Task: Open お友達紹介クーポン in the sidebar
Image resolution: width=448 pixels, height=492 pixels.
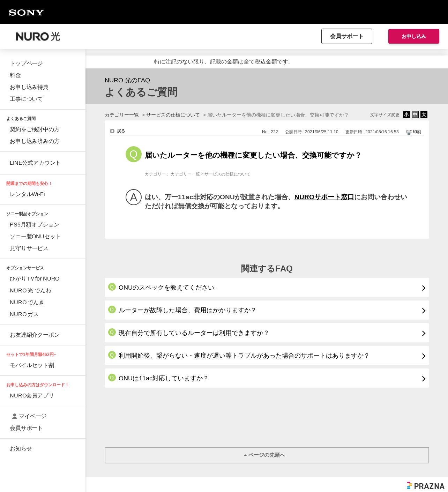Action: point(35,335)
